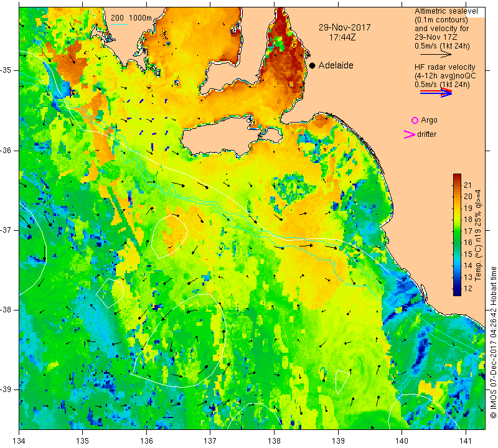
Task: Click the black Adelaide city marker dot
Action: point(312,65)
